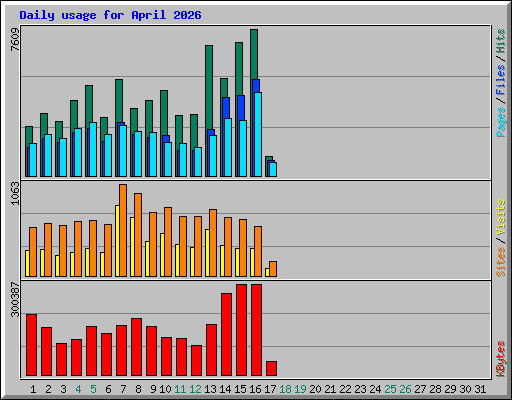Click day 25 weekend label
The width and height of the screenshot is (512, 400).
coord(390,389)
